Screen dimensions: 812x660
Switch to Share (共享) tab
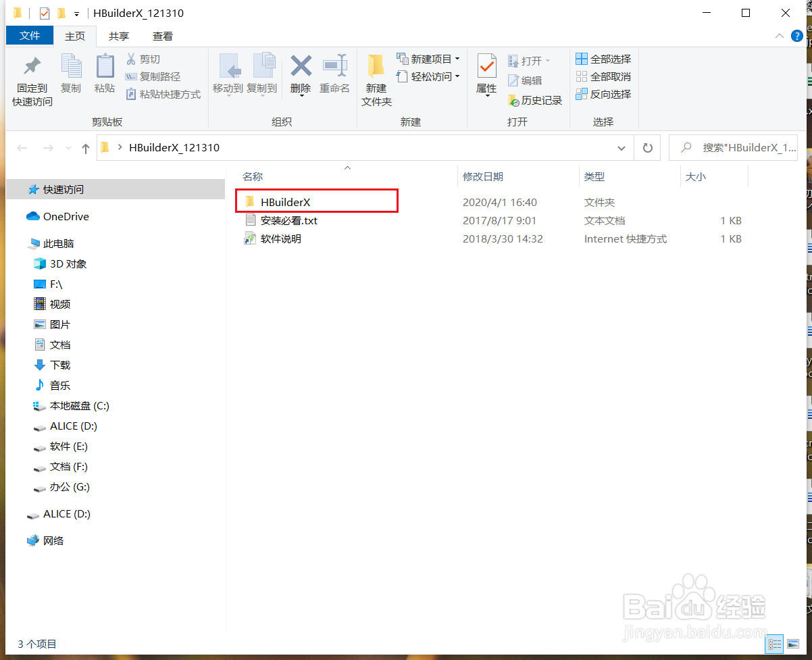119,36
